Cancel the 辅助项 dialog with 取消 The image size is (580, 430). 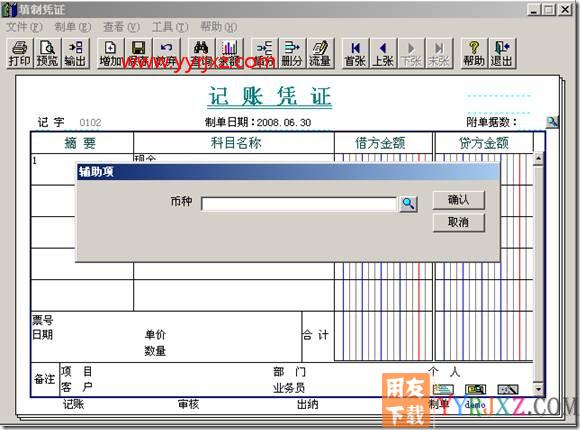pyautogui.click(x=458, y=222)
